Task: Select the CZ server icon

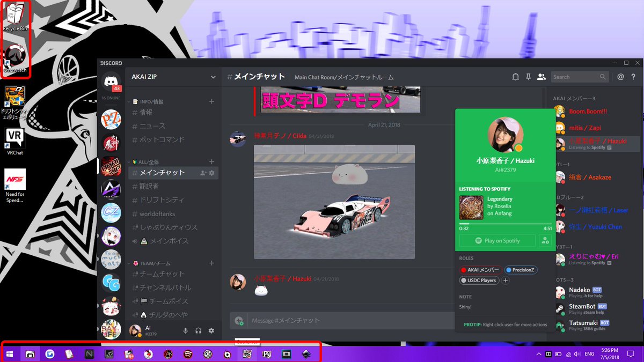Action: click(111, 213)
